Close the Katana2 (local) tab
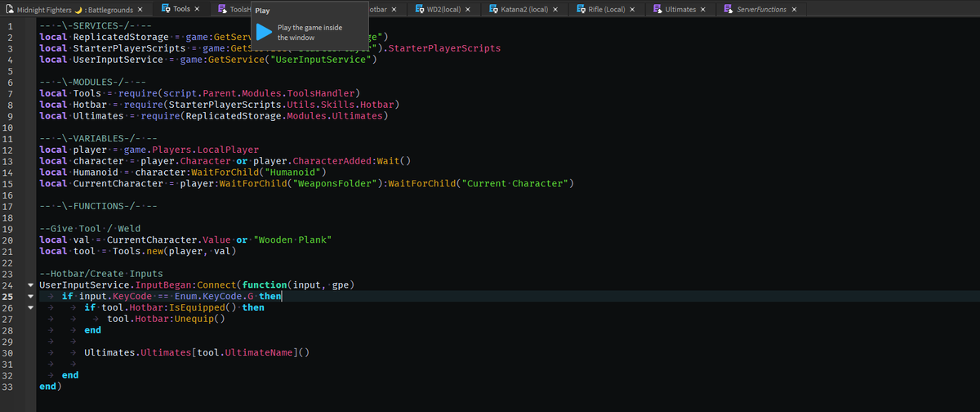This screenshot has width=980, height=412. [555, 10]
